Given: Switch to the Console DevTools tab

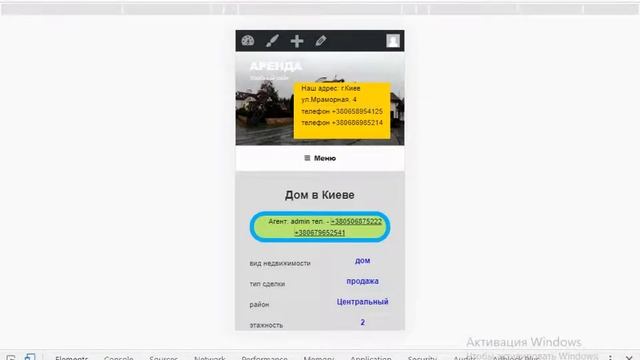Looking at the screenshot, I should pyautogui.click(x=118, y=358).
